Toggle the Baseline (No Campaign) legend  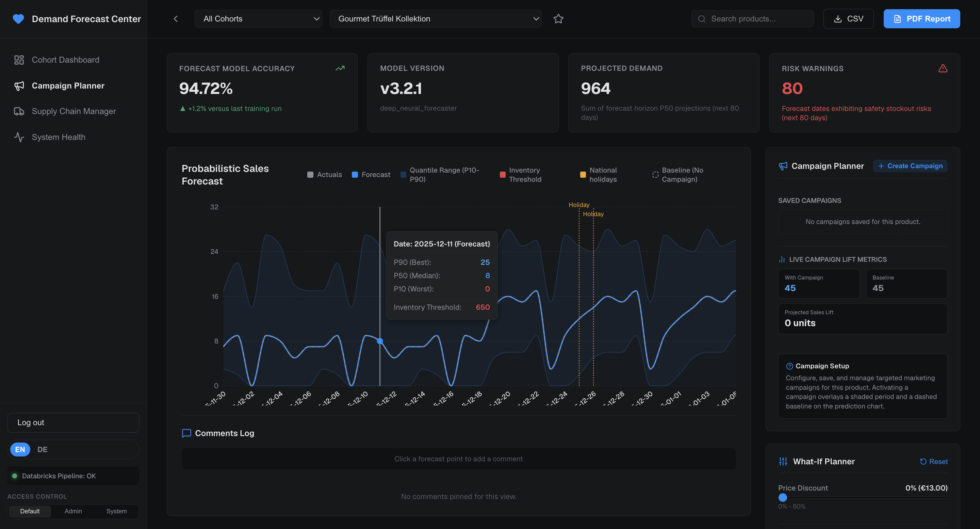[x=678, y=175]
